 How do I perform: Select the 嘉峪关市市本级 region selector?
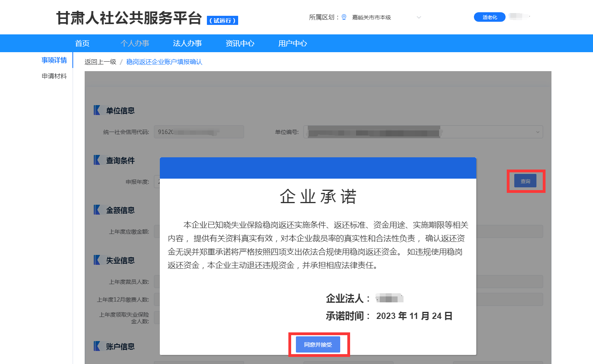coord(371,17)
